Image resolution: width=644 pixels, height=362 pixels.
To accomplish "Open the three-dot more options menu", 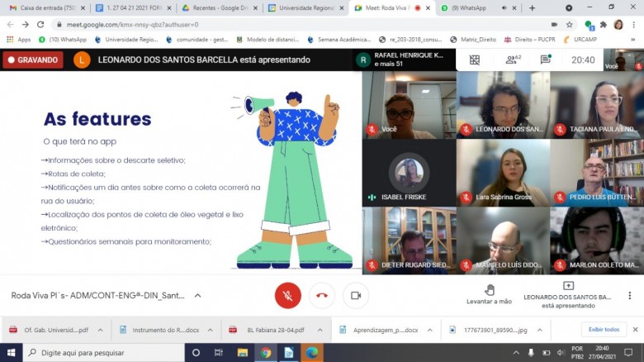I will [x=632, y=295].
